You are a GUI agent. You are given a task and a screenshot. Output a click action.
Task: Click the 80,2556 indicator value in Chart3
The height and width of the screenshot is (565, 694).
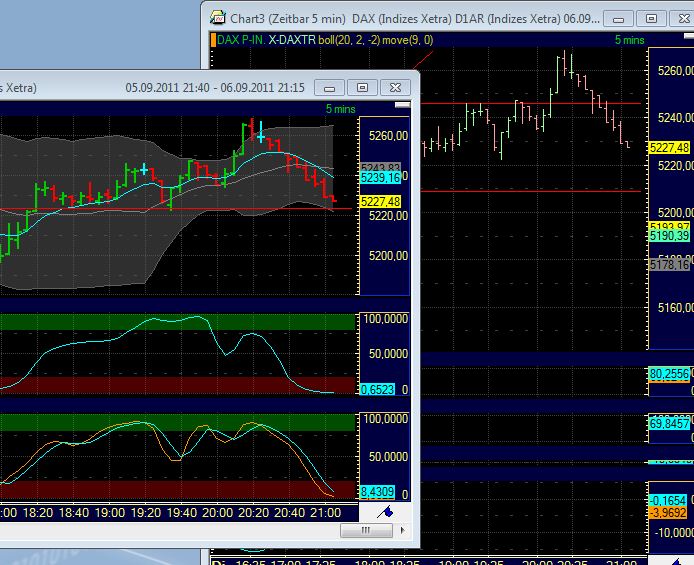(669, 374)
